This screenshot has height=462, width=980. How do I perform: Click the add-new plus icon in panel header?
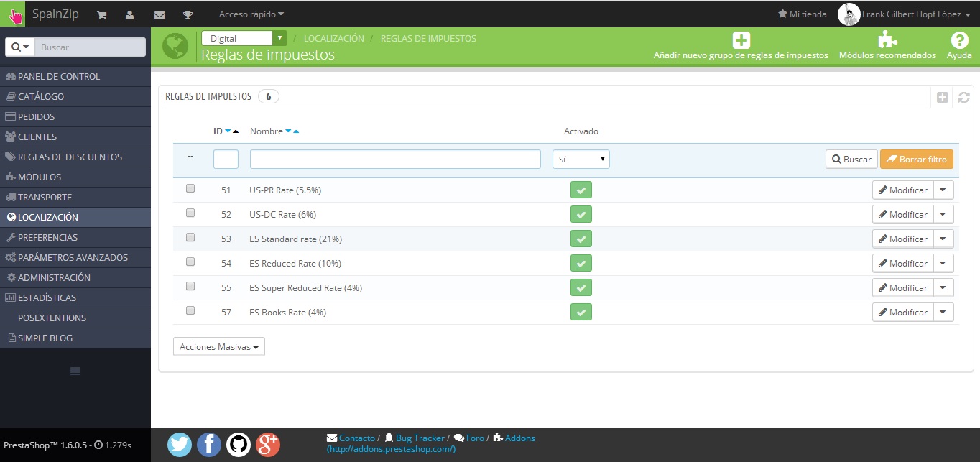click(942, 98)
